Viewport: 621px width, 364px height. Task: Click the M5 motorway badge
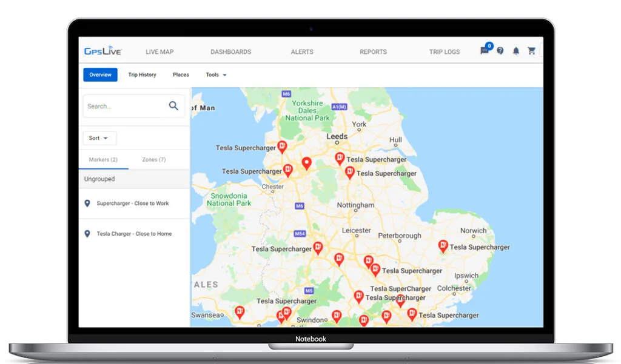(x=309, y=290)
